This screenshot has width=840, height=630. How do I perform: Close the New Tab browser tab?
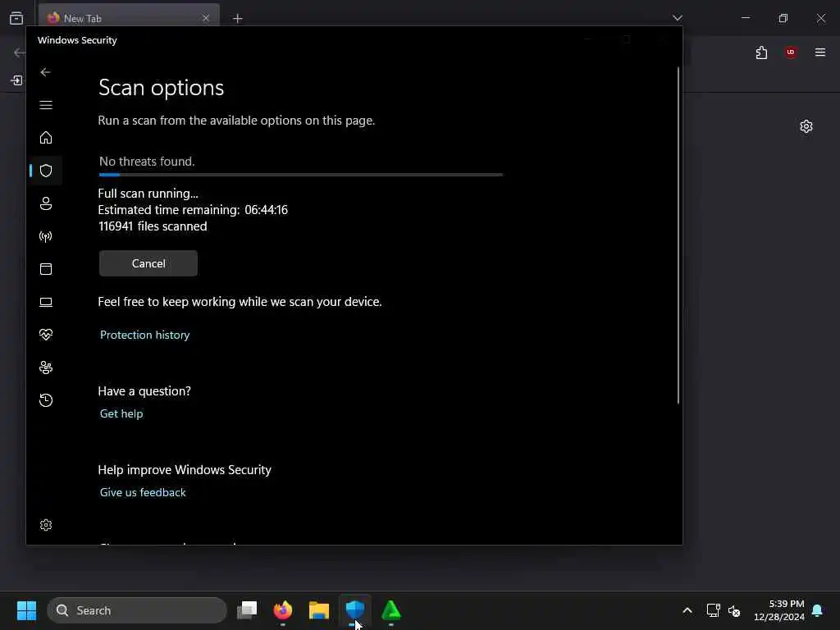[206, 18]
